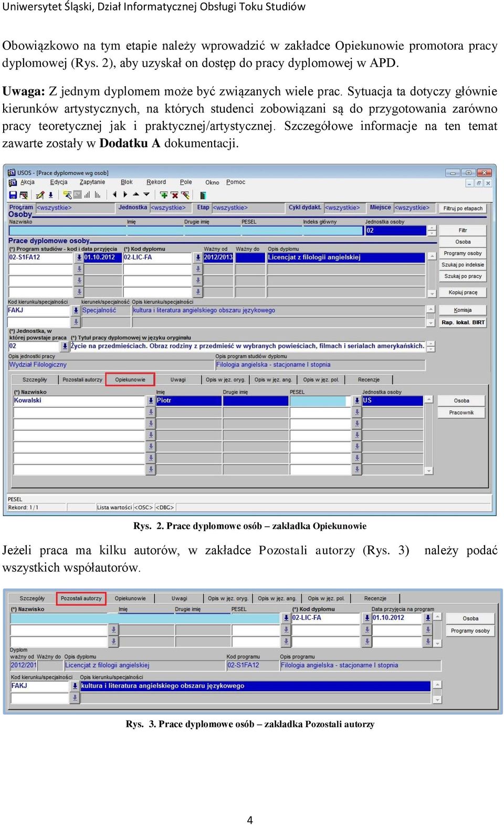Viewport: 504px width, 825px height.
Task: Click the Komisja button
Action: click(463, 311)
